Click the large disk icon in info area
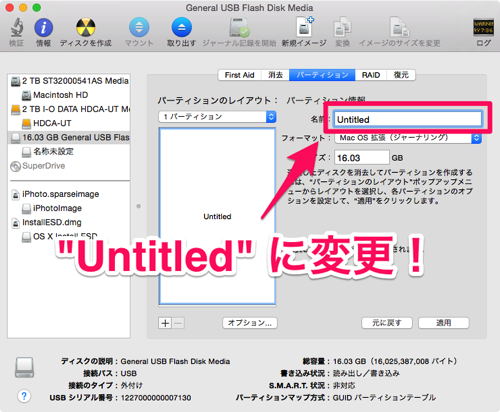Viewport: 500px width, 412px height. (24, 367)
